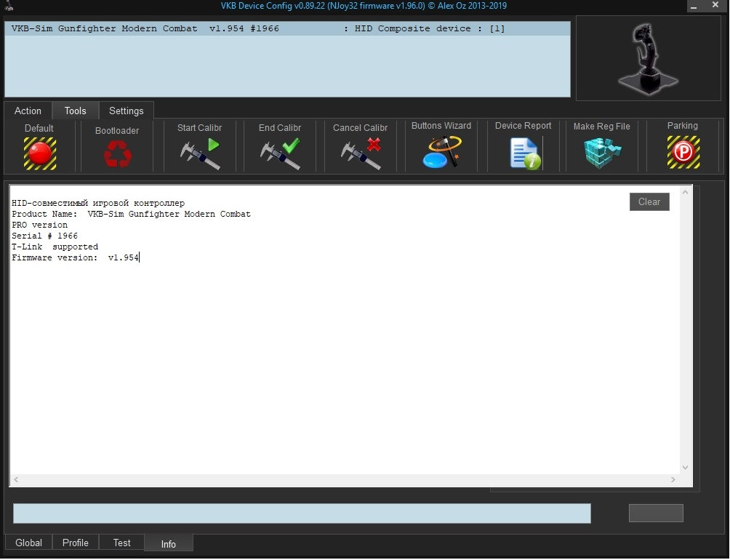Click the red Default button icon

click(x=39, y=153)
